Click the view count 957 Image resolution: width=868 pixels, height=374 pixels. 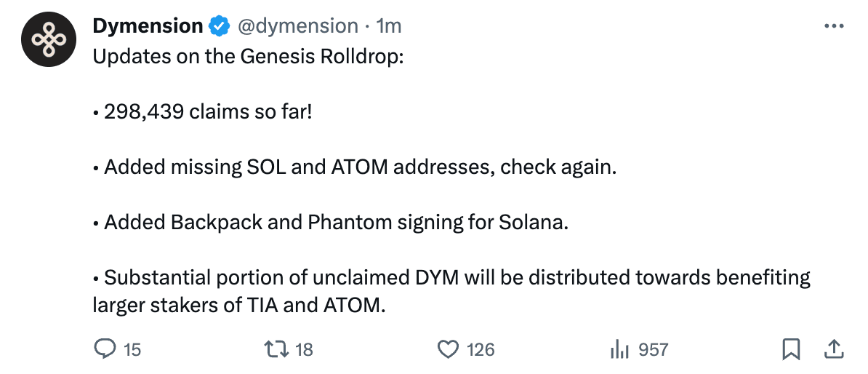(654, 349)
